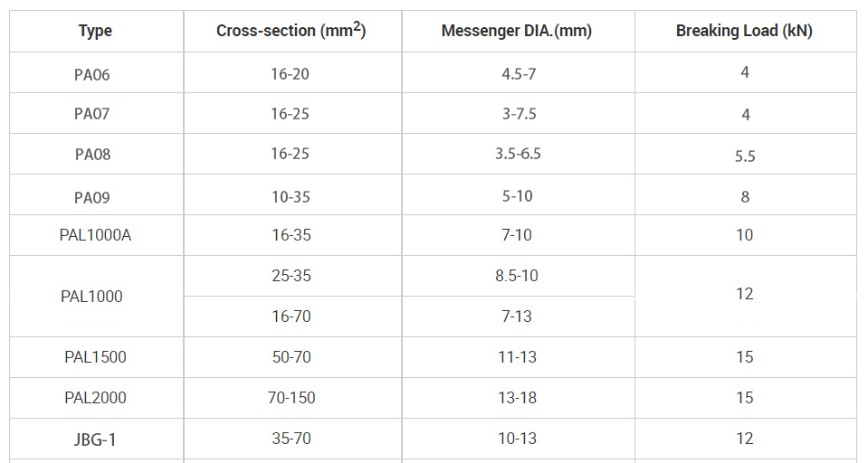Select the PAL1000A type cell
The width and height of the screenshot is (868, 463).
coord(96,235)
